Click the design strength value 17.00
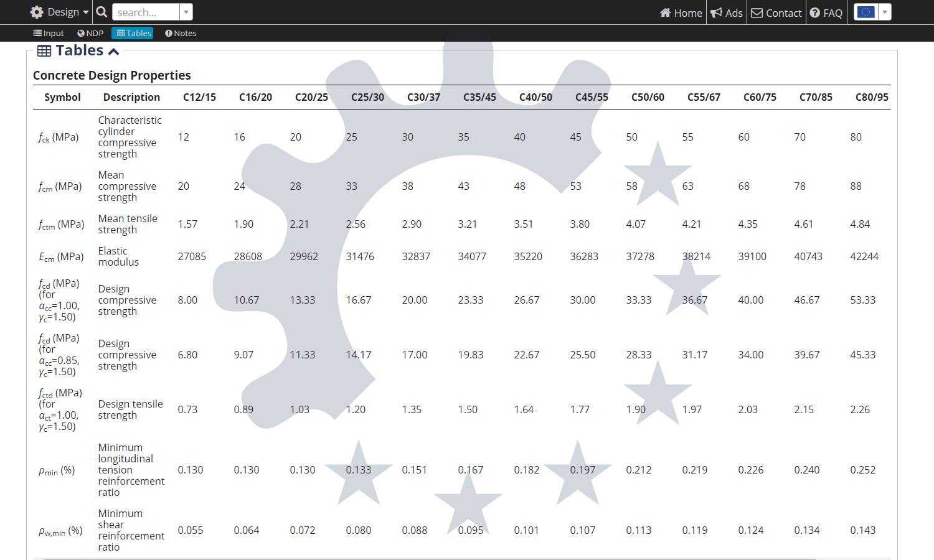This screenshot has height=560, width=934. (415, 355)
